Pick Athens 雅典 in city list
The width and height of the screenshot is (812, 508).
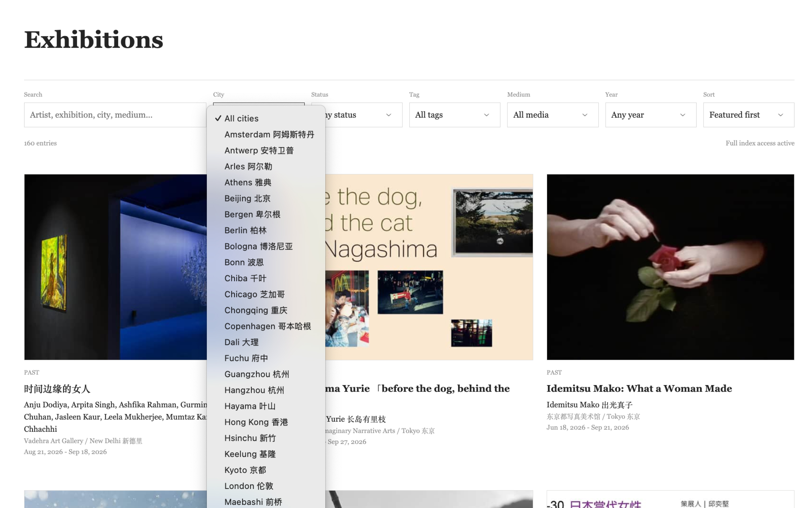click(266, 182)
